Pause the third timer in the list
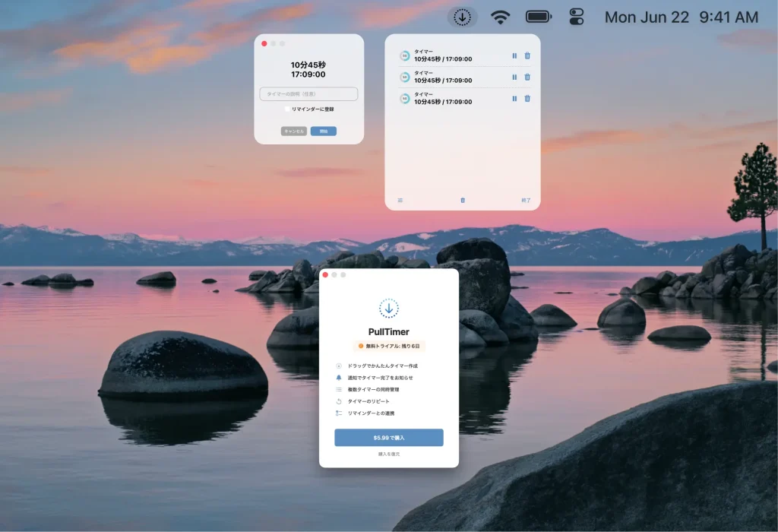 click(514, 98)
